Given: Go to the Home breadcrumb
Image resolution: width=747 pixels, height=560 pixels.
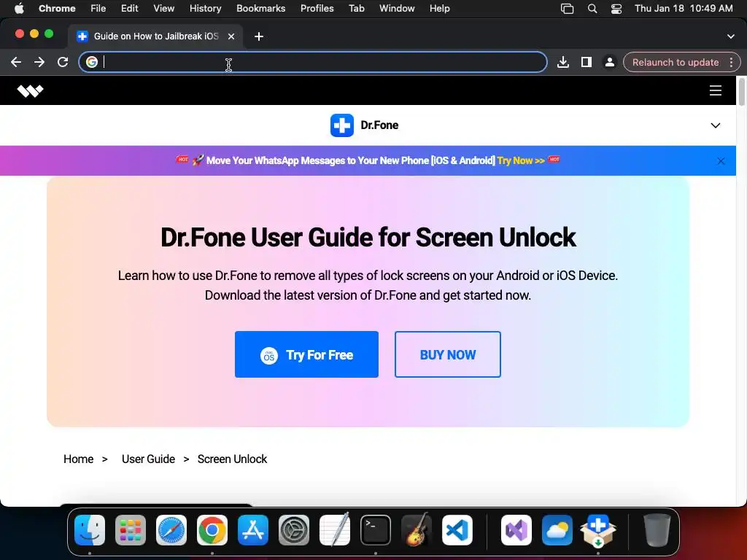Looking at the screenshot, I should coord(79,459).
